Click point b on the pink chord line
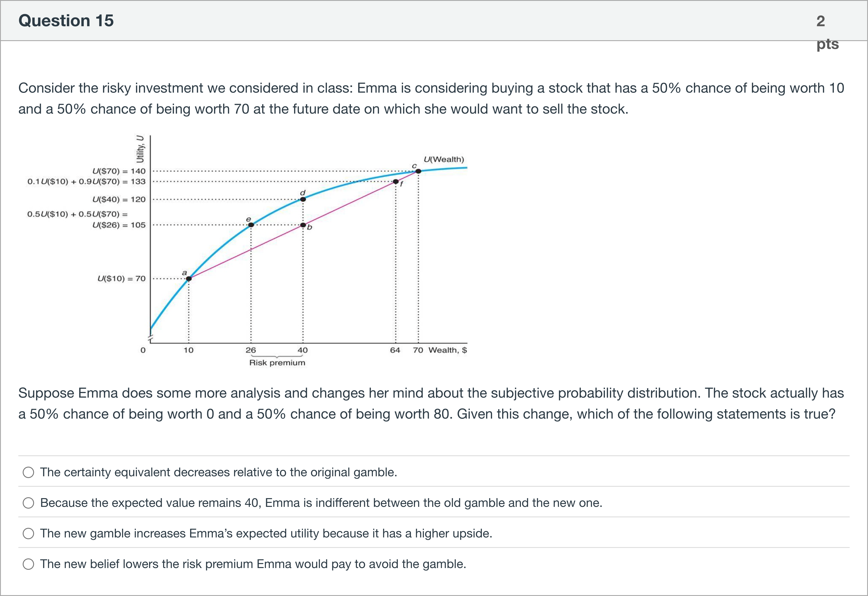This screenshot has height=596, width=868. (x=303, y=225)
